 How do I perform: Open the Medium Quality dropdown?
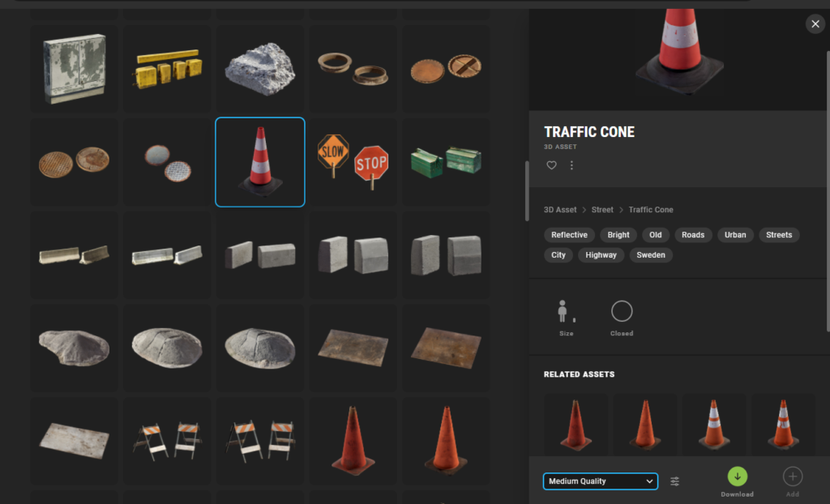point(600,481)
